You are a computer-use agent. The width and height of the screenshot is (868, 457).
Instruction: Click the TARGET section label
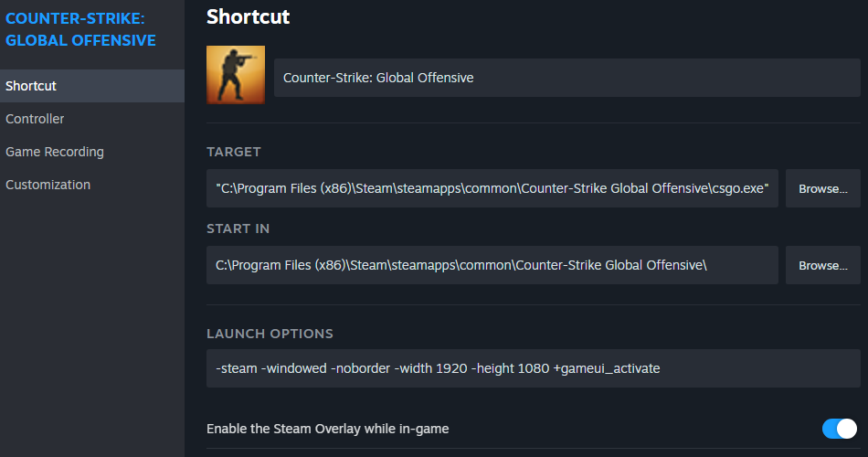click(234, 152)
